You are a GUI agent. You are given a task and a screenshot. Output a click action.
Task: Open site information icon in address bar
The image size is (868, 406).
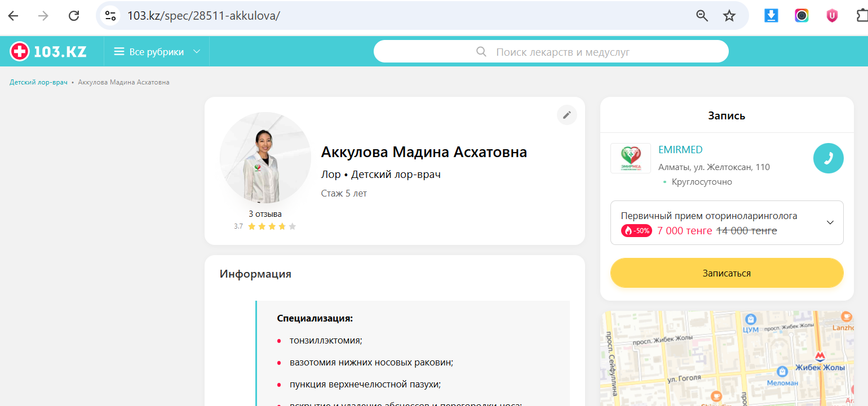tap(110, 16)
